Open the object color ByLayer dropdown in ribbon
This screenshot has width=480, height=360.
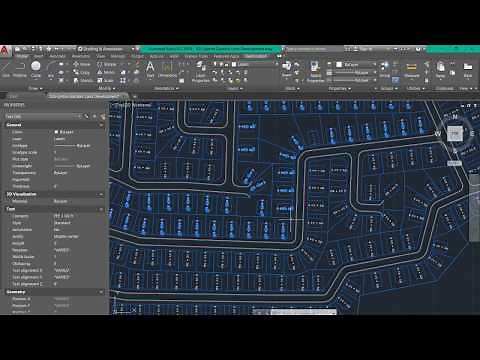356,64
